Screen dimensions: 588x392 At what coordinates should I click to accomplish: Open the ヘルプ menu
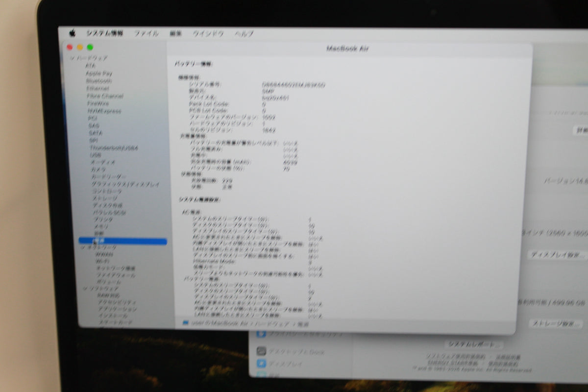click(244, 34)
